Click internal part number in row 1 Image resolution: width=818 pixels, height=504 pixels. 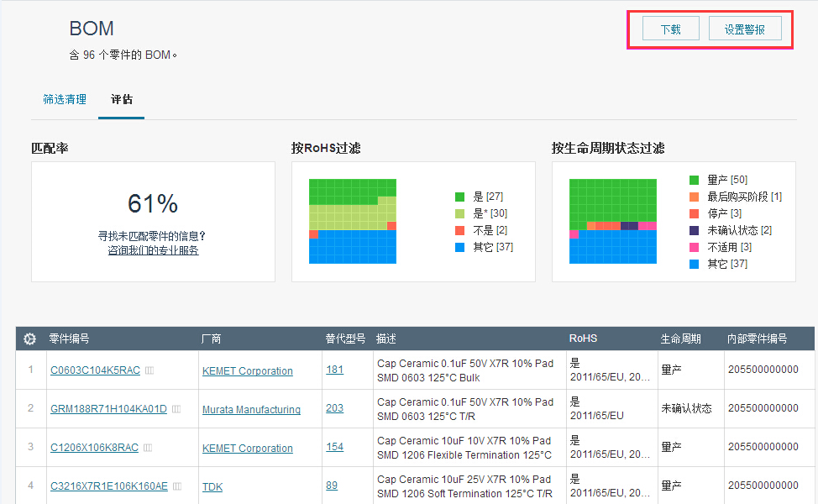[x=763, y=370]
